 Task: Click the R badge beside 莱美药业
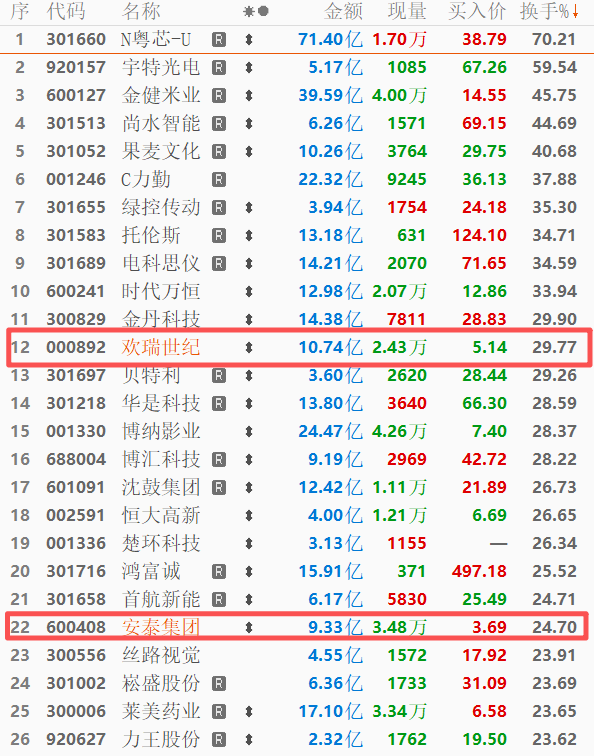tap(219, 711)
